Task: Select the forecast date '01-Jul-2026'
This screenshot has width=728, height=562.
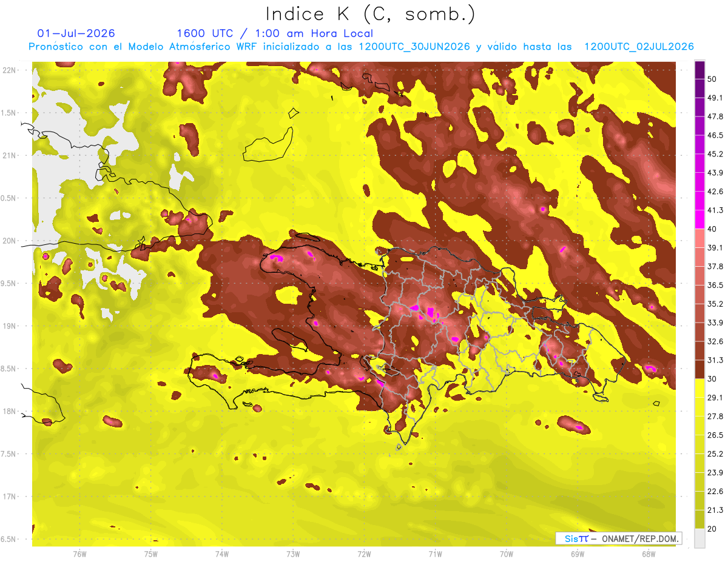Action: [76, 33]
